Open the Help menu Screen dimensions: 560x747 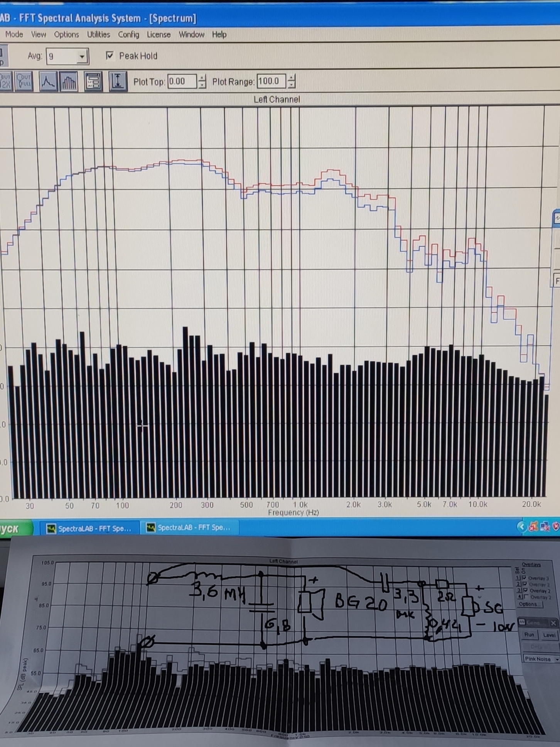click(x=219, y=35)
